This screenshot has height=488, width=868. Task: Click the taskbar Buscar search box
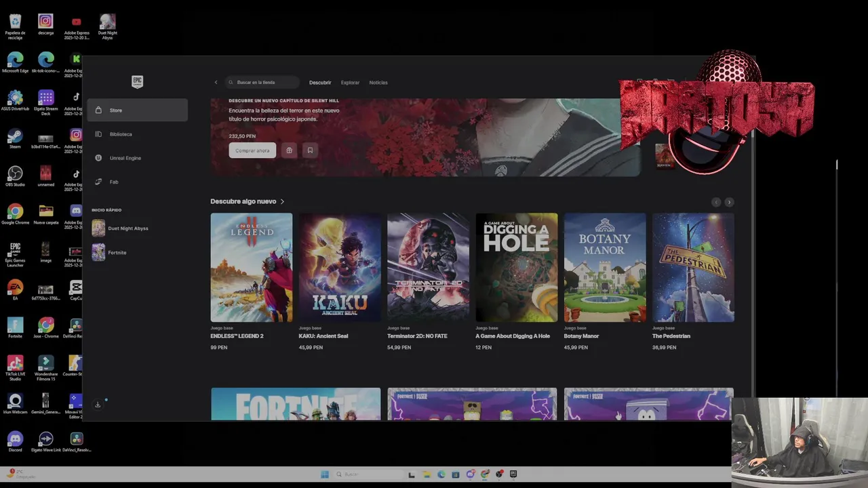[370, 474]
